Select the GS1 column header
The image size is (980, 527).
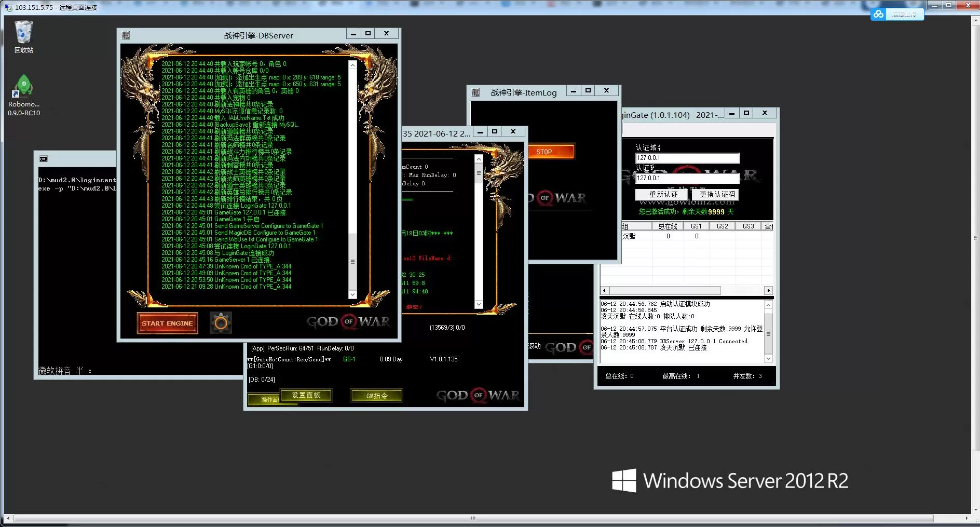point(696,226)
